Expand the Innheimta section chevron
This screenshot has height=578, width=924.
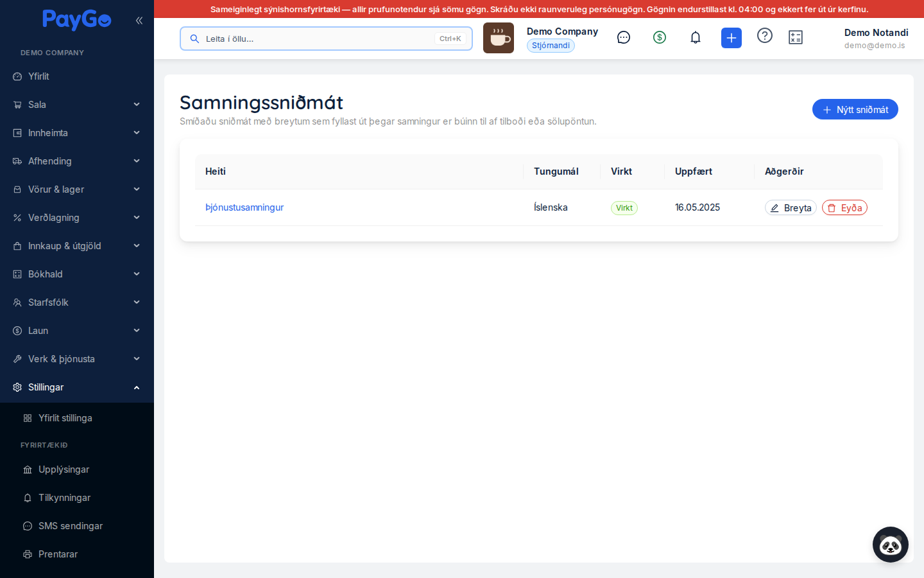click(137, 133)
